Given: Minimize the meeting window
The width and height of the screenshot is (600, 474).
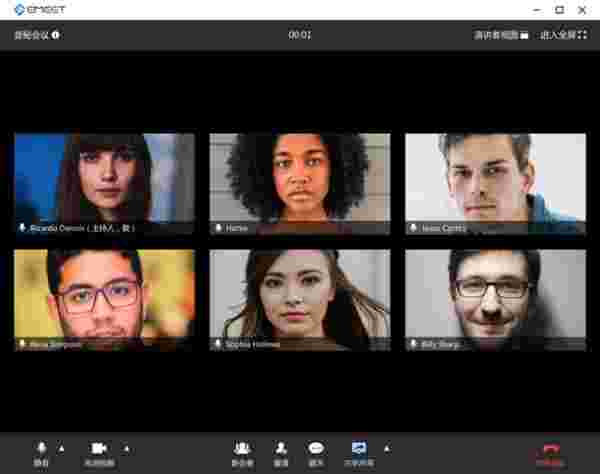Looking at the screenshot, I should pos(537,10).
